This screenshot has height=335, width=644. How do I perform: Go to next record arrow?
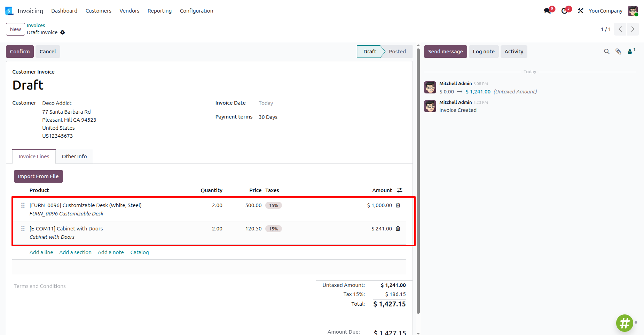[x=633, y=29]
